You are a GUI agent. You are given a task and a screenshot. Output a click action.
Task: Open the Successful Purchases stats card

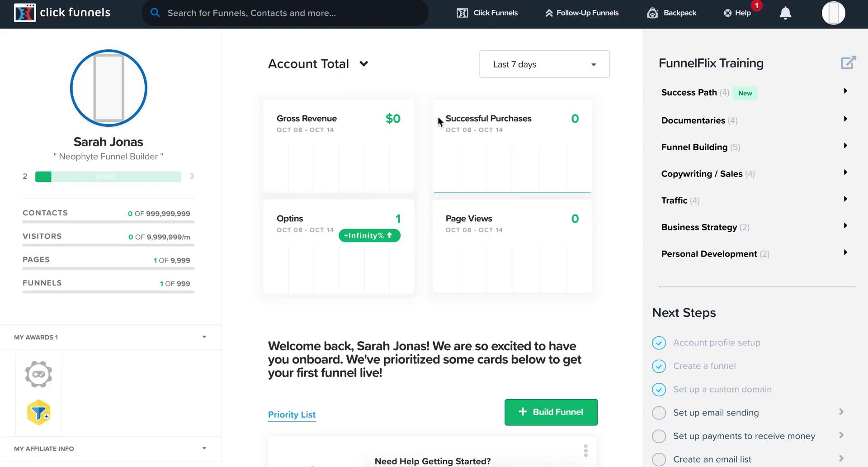point(512,146)
